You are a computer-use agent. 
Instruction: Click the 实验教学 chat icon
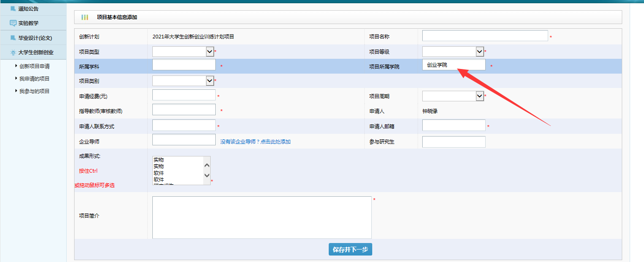13,23
